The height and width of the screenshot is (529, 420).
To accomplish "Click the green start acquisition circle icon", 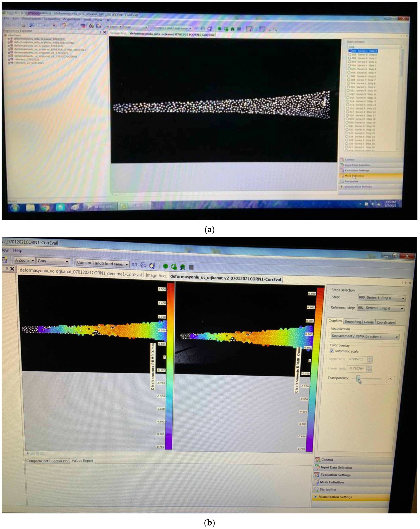I will tap(165, 266).
